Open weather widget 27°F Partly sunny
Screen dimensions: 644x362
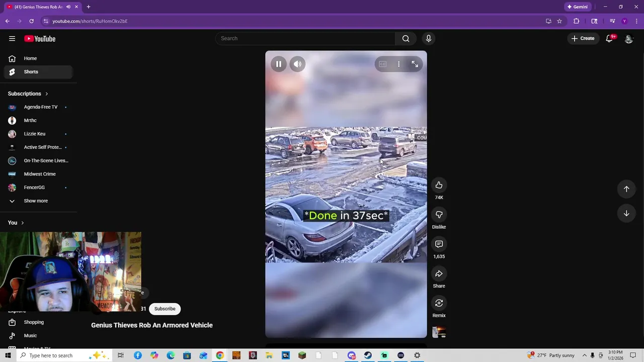click(x=551, y=355)
